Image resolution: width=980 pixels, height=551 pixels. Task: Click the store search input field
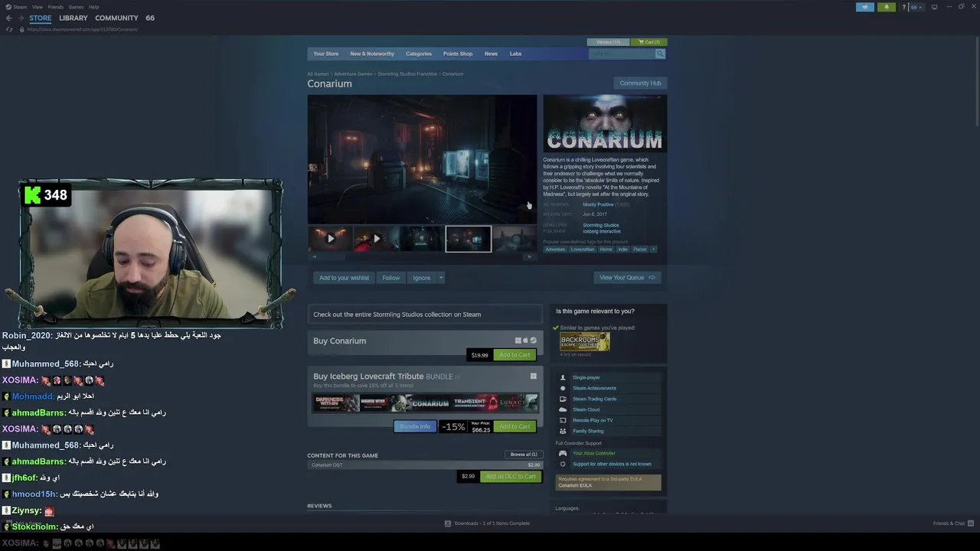[622, 54]
